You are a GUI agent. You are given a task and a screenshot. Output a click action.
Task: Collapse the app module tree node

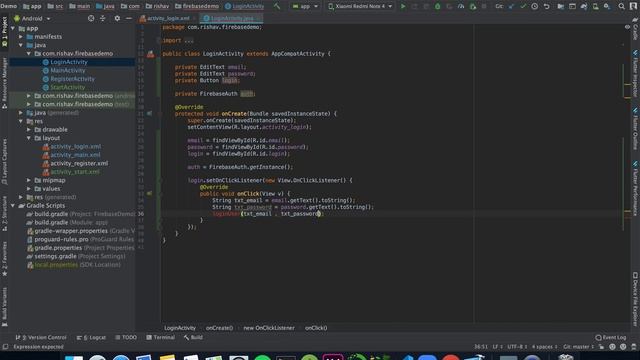pos(13,28)
